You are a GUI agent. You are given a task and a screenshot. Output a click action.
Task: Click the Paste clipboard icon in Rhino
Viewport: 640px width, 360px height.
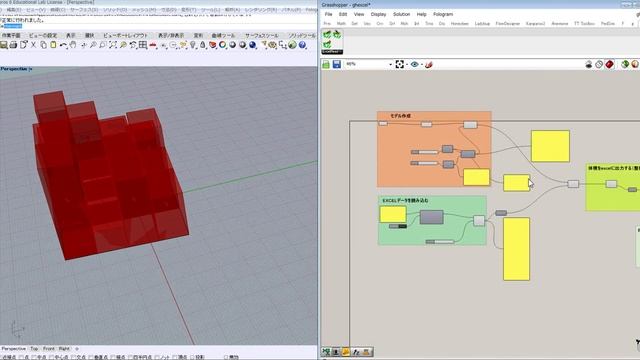53,45
